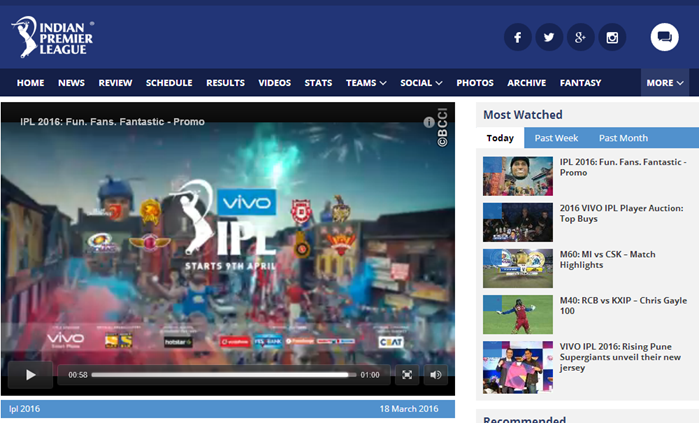The image size is (699, 423).
Task: Mute the video volume
Action: coord(435,375)
